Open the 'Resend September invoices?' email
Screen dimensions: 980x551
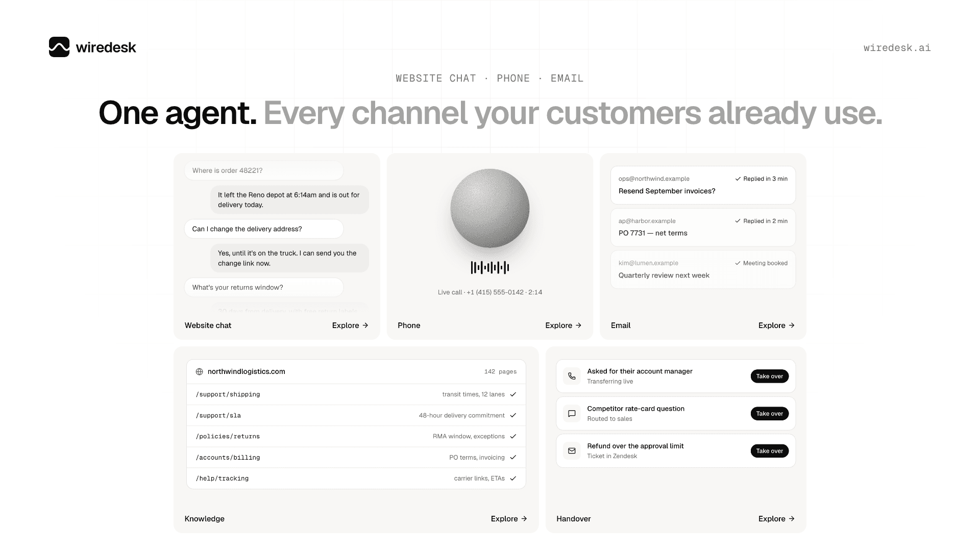click(x=703, y=185)
